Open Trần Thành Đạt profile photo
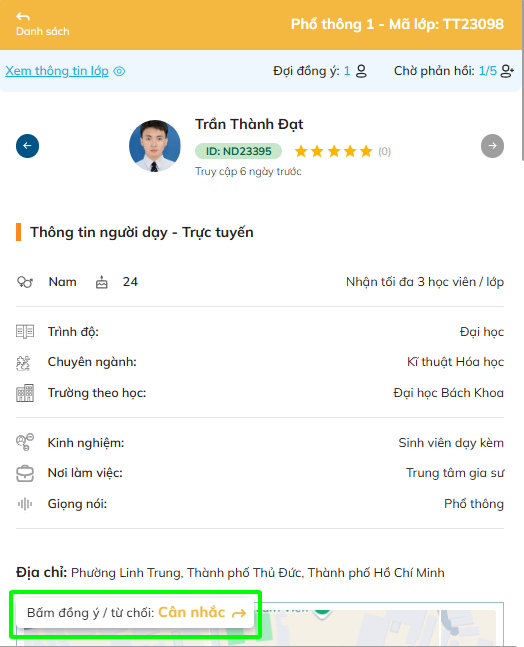This screenshot has height=647, width=524. tap(155, 146)
